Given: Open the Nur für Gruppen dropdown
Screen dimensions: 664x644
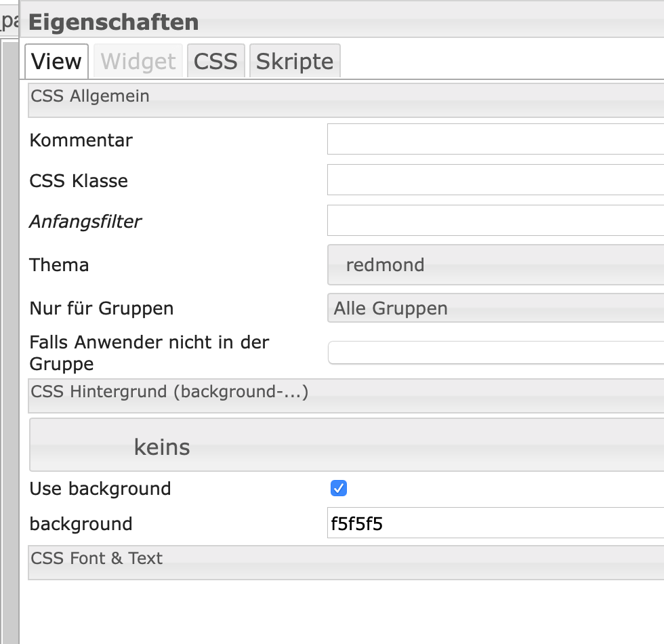Looking at the screenshot, I should (495, 308).
